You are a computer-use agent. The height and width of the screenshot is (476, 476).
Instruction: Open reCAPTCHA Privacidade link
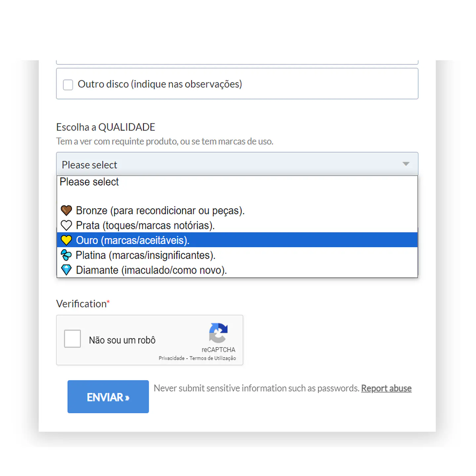172,358
